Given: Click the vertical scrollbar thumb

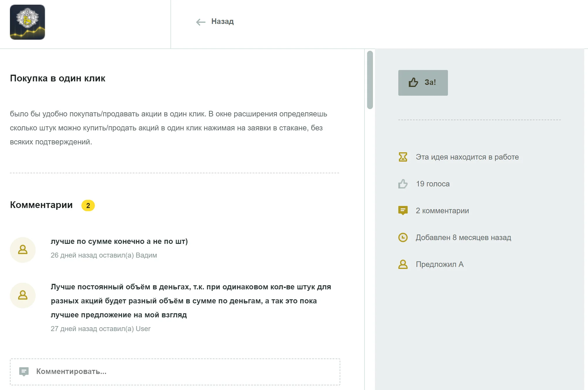Looking at the screenshot, I should pyautogui.click(x=370, y=80).
